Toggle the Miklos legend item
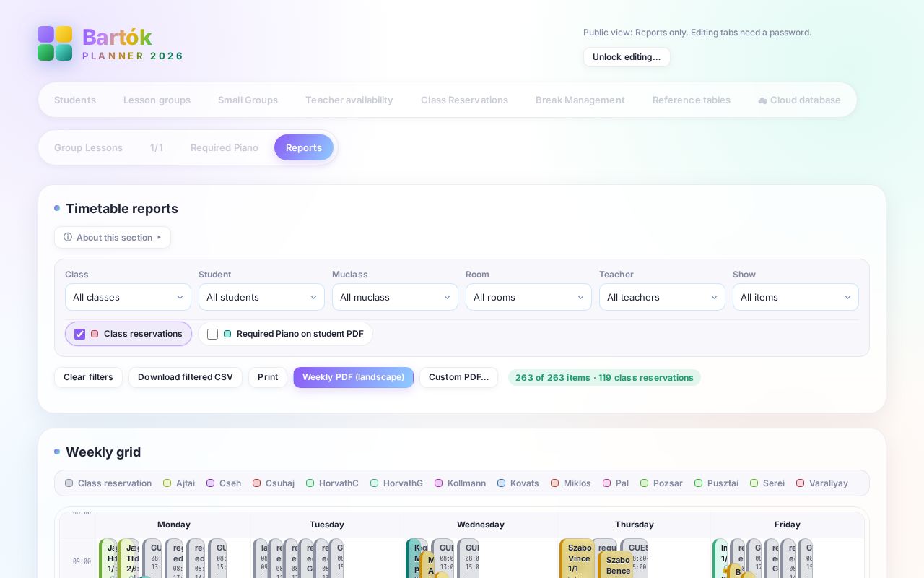 (570, 483)
